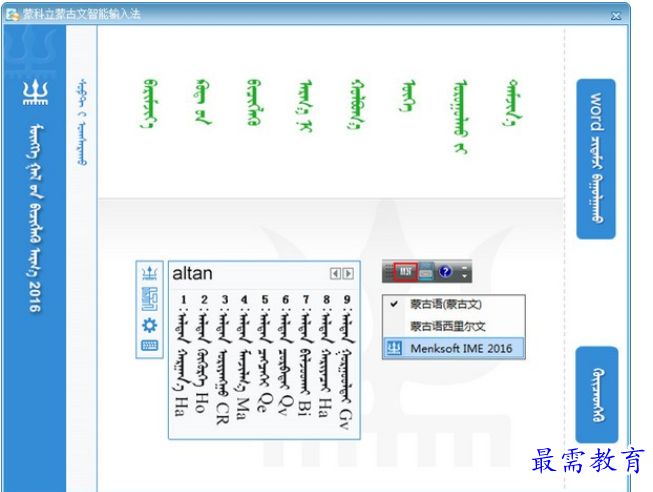Pick candidate 4 ending with Ma

243,358
